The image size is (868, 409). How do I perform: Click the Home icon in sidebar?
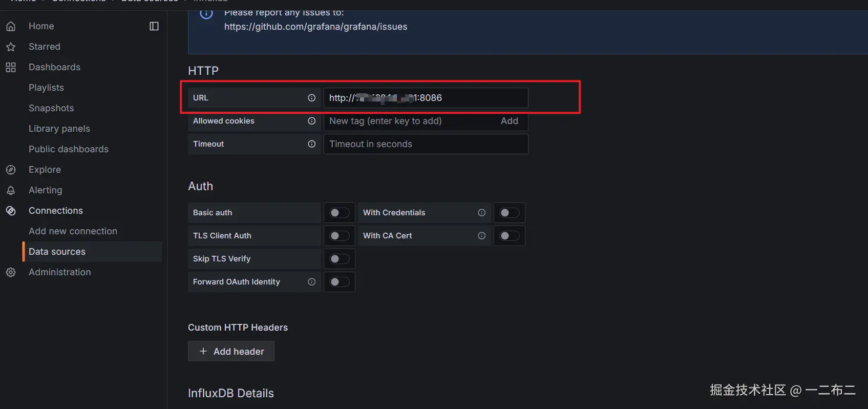[x=11, y=26]
